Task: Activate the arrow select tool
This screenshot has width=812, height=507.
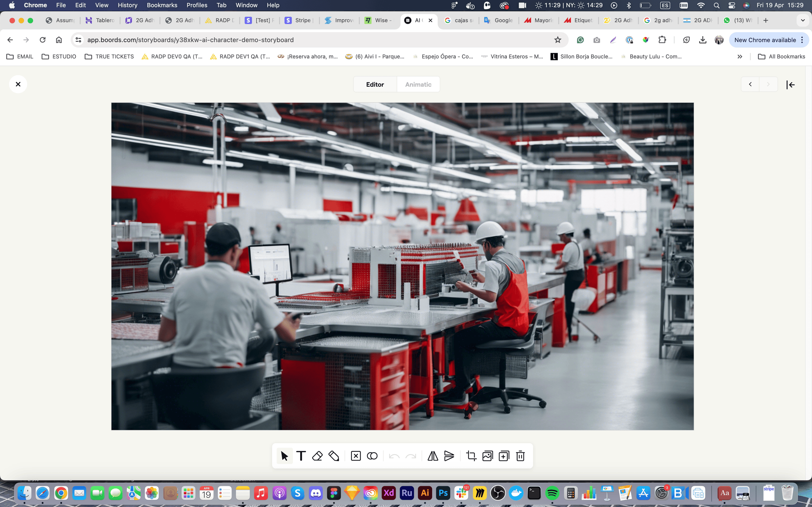Action: coord(284,456)
